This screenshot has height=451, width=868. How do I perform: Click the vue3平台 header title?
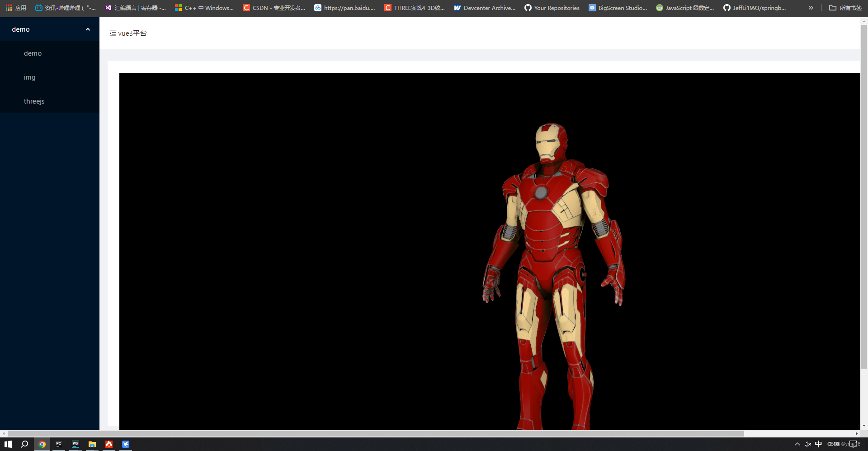132,33
